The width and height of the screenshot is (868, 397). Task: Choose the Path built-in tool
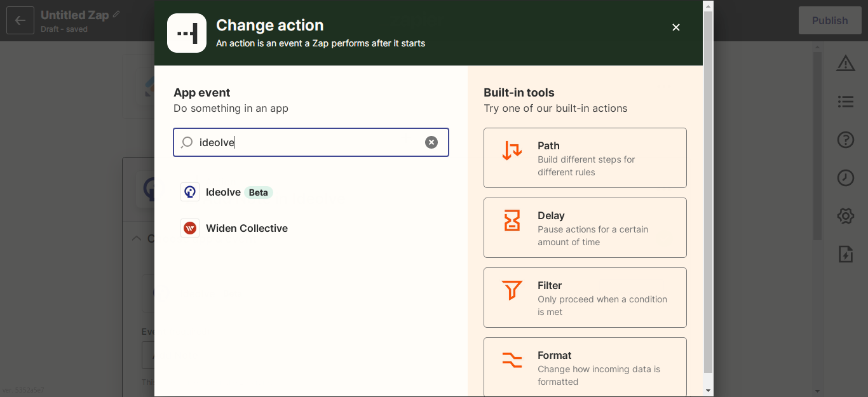pos(585,158)
